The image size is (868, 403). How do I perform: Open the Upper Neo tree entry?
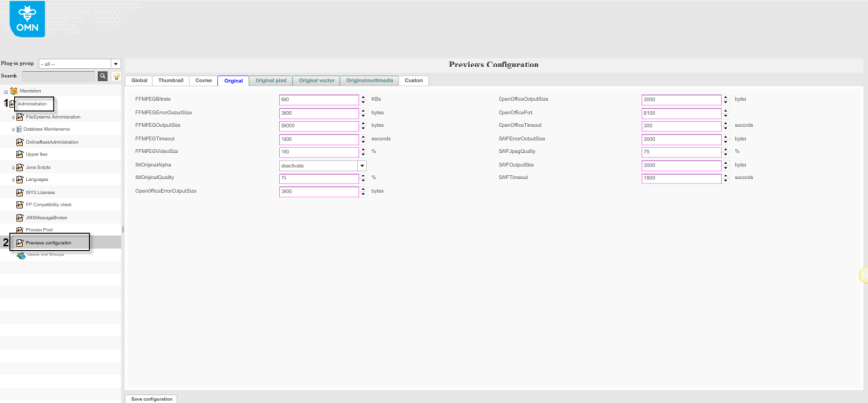click(x=37, y=154)
